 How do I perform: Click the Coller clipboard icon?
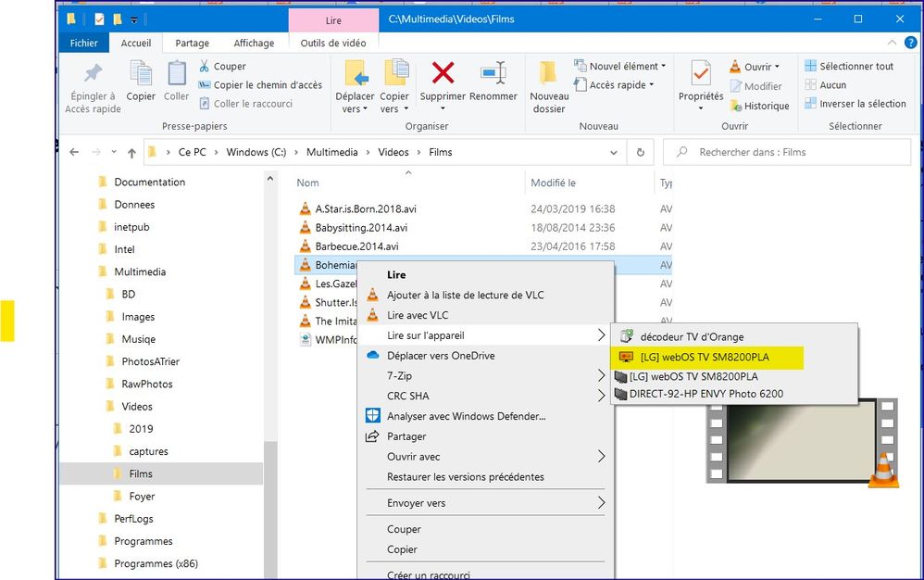pyautogui.click(x=176, y=73)
